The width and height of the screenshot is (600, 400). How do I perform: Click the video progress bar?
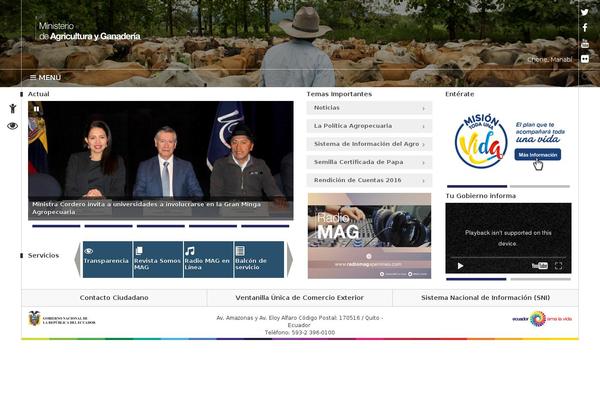click(508, 257)
